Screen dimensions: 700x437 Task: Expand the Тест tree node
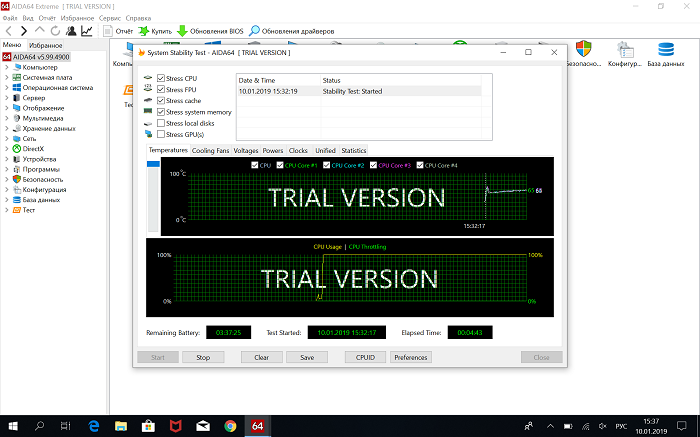tap(7, 210)
